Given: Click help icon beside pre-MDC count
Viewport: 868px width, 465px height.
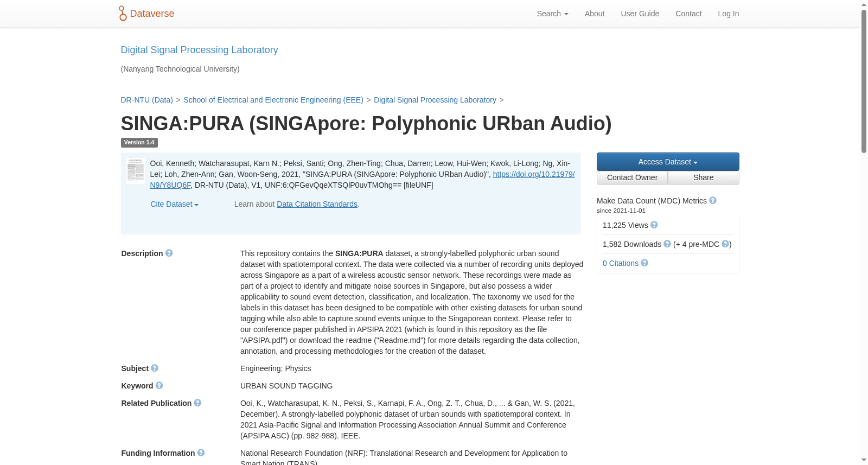Looking at the screenshot, I should point(725,244).
